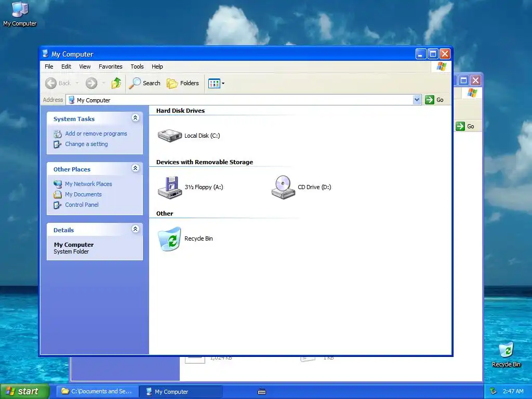Click Change a setting link
This screenshot has width=532, height=399.
click(87, 144)
